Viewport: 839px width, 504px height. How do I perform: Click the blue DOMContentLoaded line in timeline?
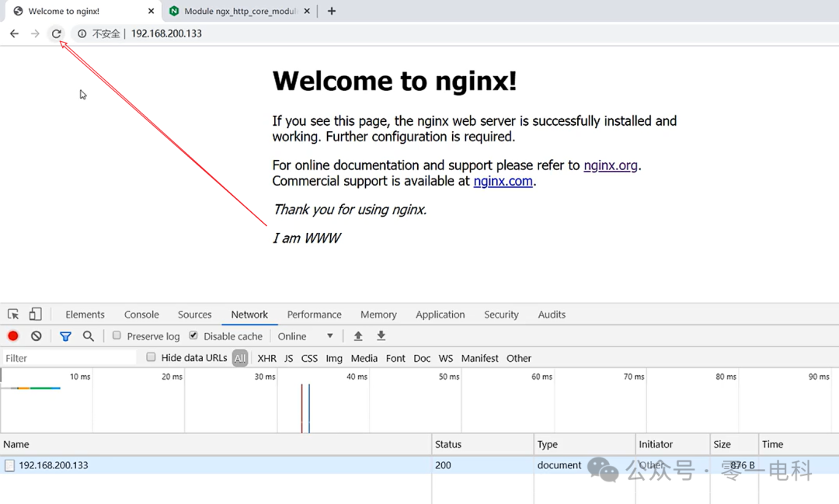[x=309, y=408]
